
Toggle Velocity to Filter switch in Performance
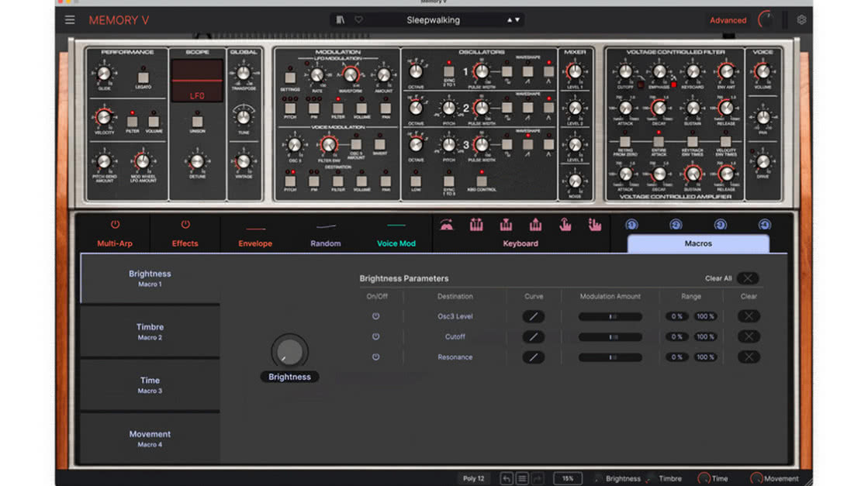tap(133, 121)
